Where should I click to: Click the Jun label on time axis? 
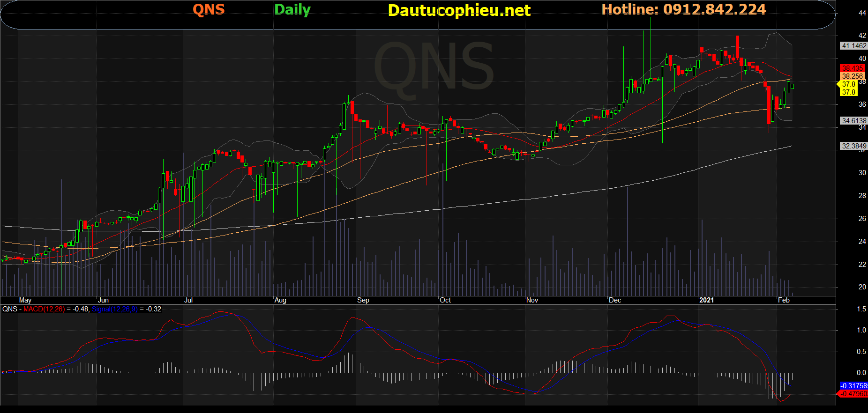point(103,300)
